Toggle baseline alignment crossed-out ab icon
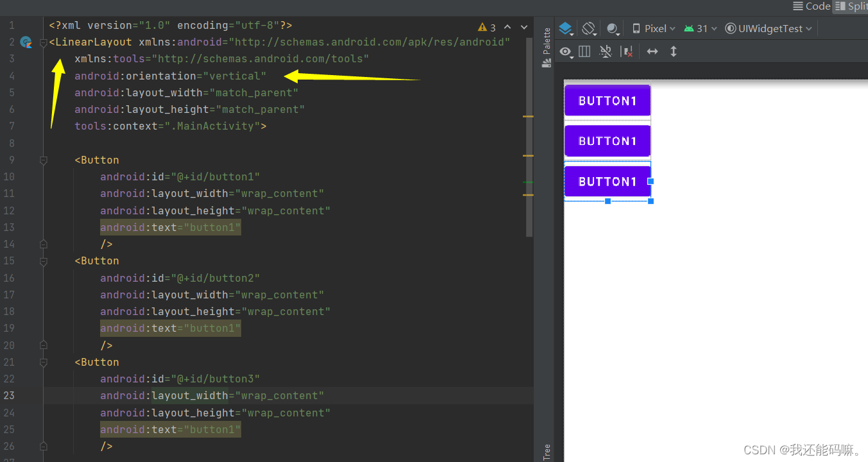 [606, 51]
